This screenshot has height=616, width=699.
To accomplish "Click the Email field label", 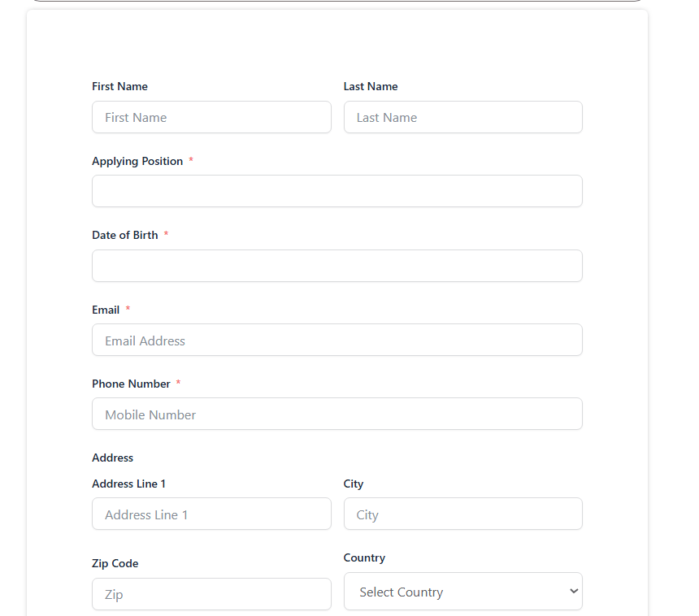I will (x=106, y=310).
